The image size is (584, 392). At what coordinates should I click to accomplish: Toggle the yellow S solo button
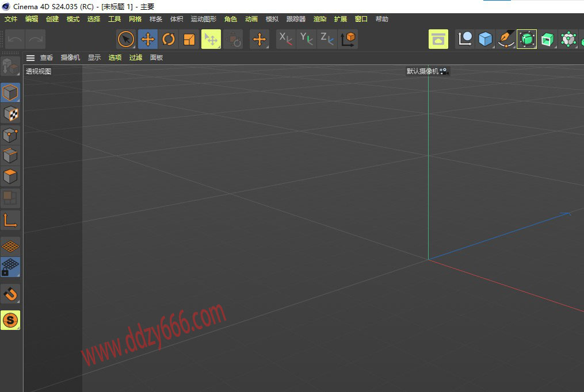coord(10,320)
